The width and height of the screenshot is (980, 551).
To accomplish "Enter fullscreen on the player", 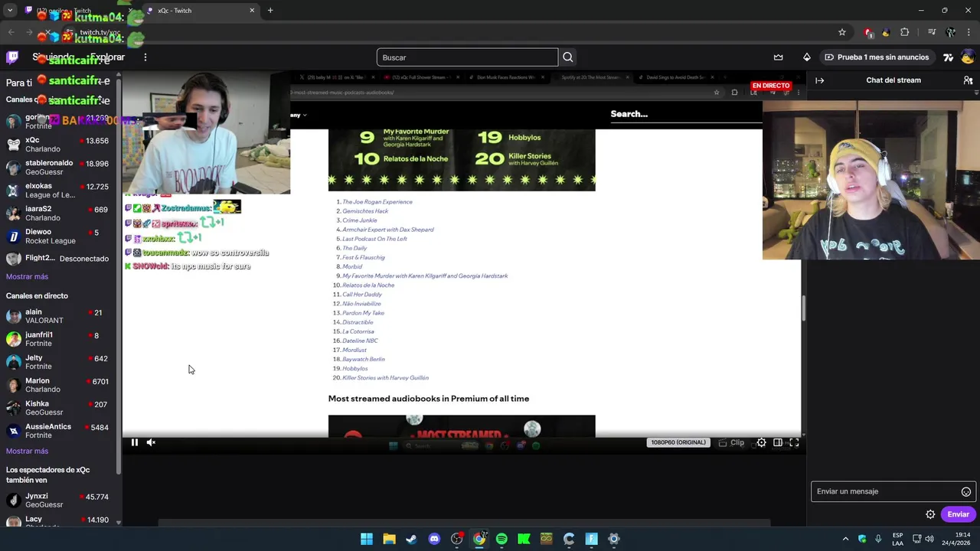I will [794, 442].
